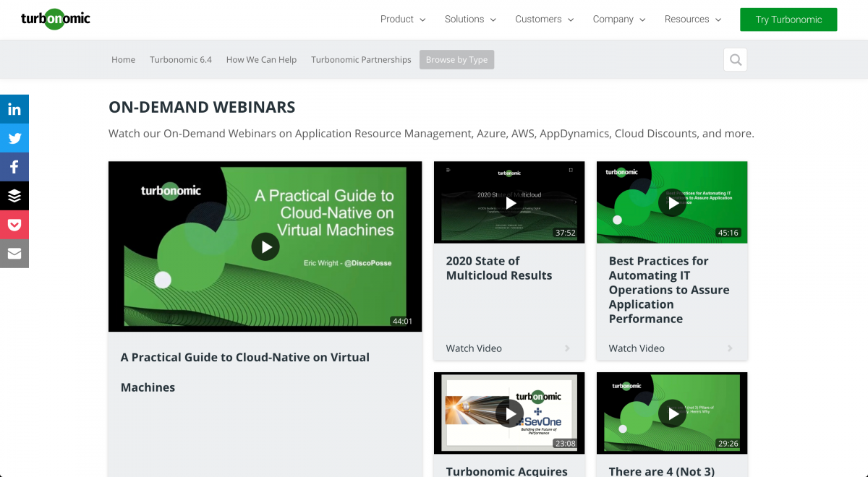Open 'Best Practices for Automating IT Operations' title
This screenshot has height=477, width=868.
click(x=669, y=290)
